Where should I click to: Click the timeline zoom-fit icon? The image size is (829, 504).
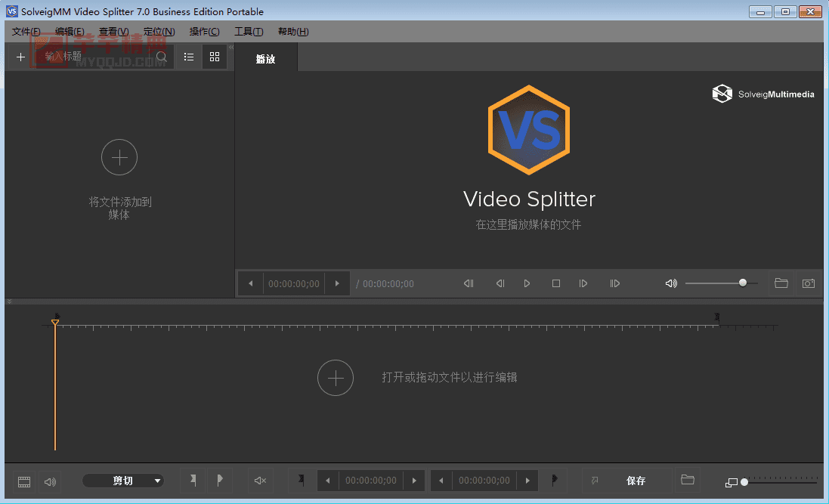click(732, 482)
